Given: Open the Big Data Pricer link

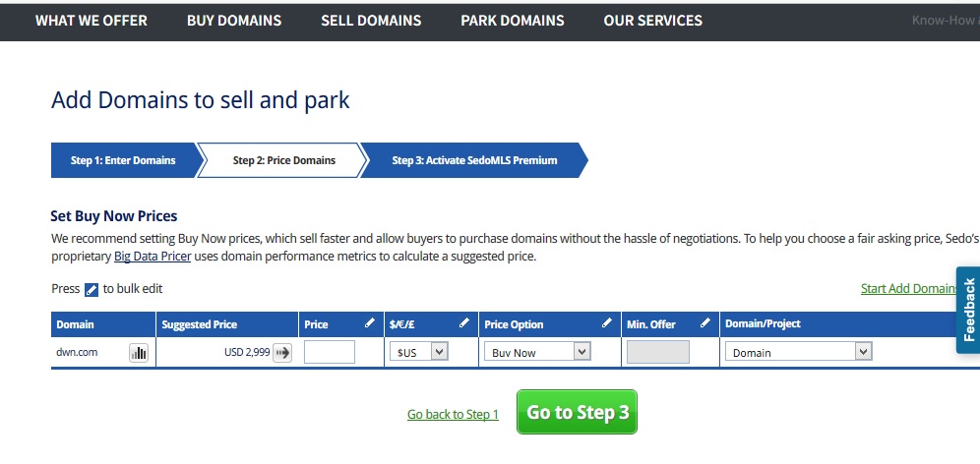Looking at the screenshot, I should click(x=153, y=257).
